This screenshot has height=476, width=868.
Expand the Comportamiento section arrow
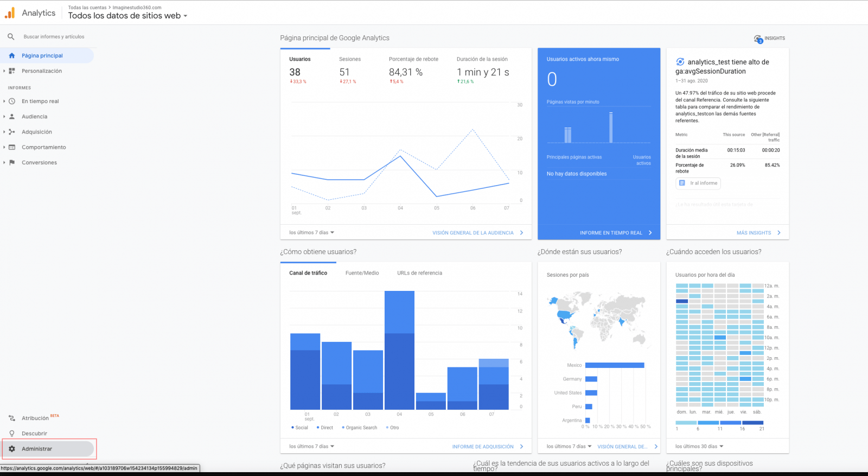pyautogui.click(x=4, y=147)
